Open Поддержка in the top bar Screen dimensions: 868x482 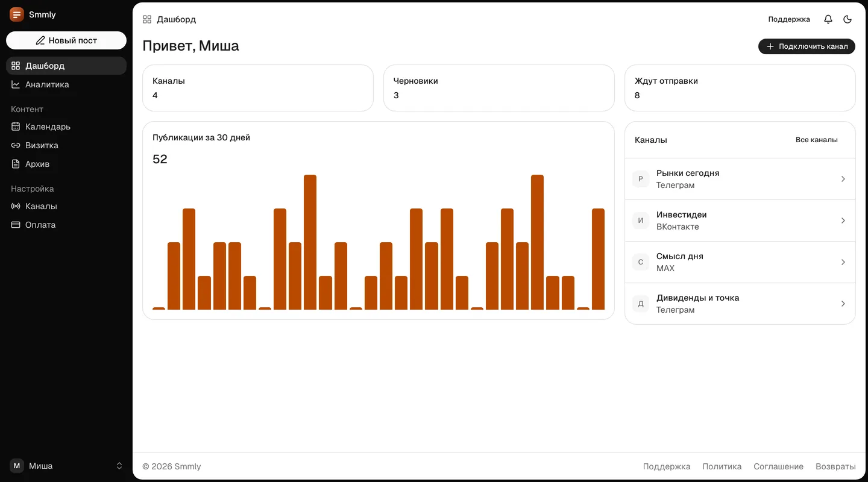[x=789, y=19]
